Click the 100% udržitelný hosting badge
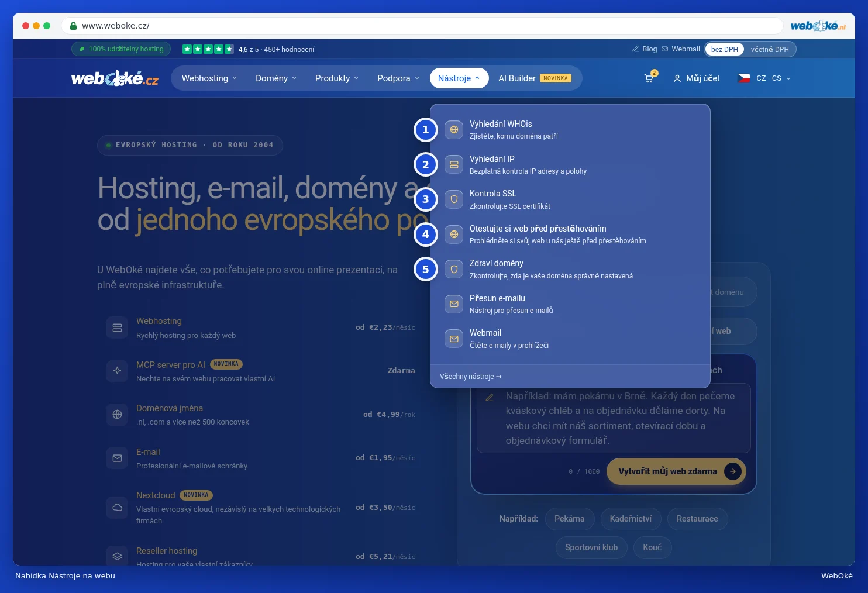The height and width of the screenshot is (593, 868). [x=121, y=49]
